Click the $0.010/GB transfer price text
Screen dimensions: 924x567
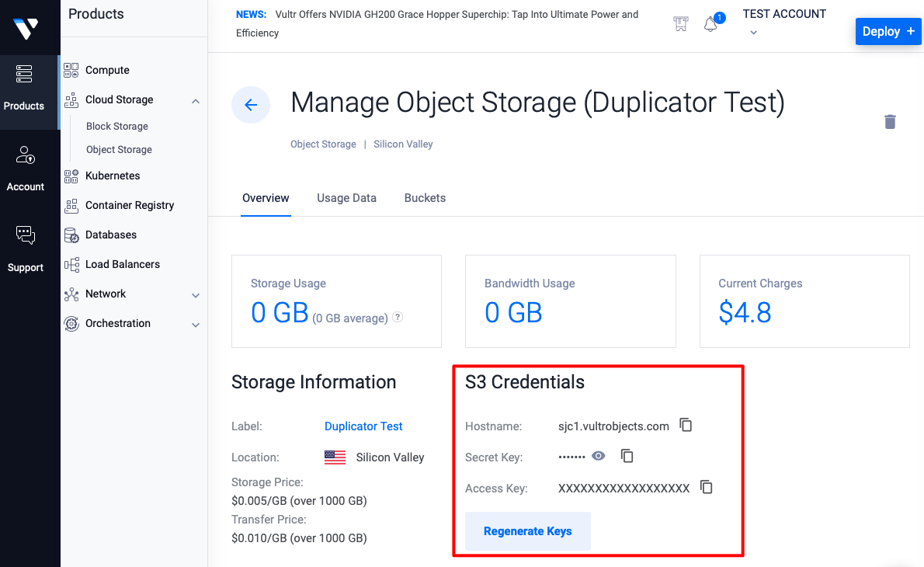pyautogui.click(x=300, y=538)
